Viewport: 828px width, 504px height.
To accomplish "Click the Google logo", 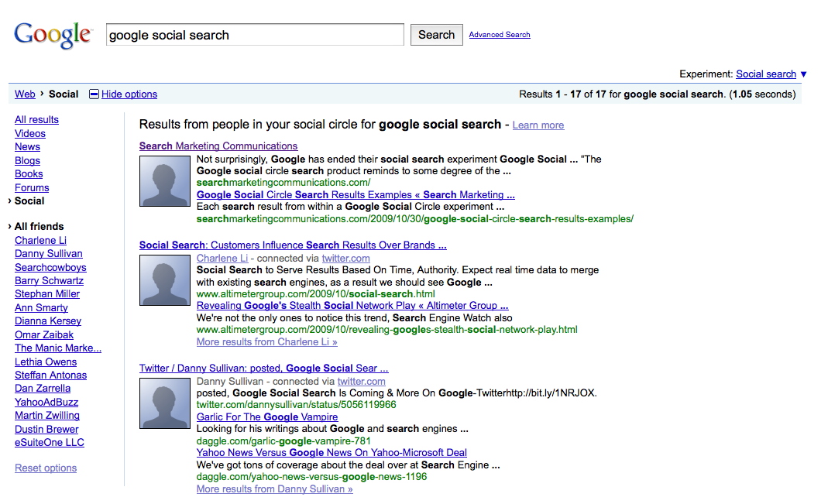I will [x=53, y=35].
